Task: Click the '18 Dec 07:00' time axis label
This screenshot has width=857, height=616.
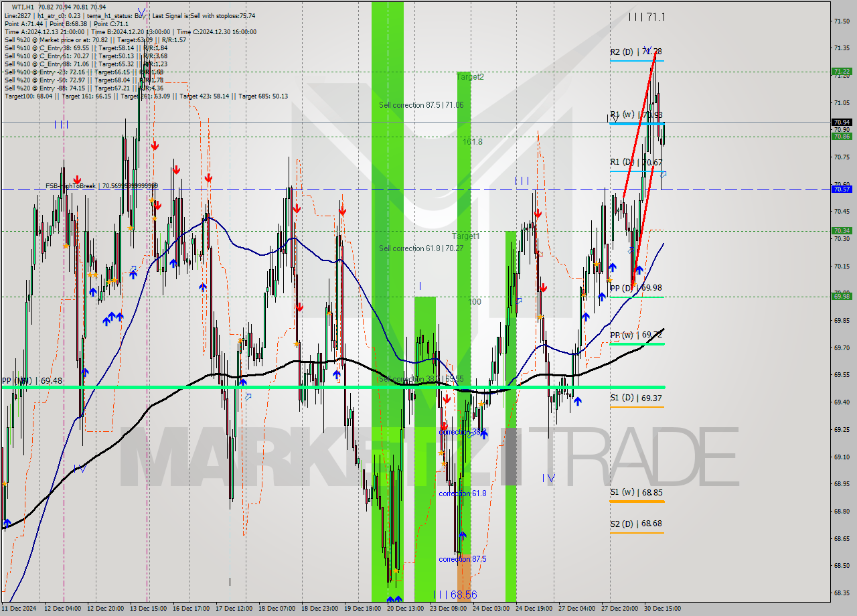Action: 276,609
